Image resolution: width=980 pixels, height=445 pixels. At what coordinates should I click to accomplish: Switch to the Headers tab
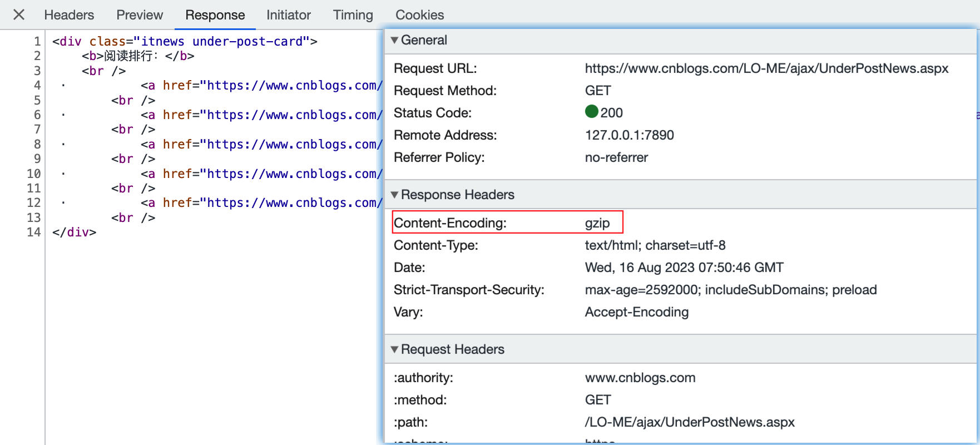pos(69,15)
